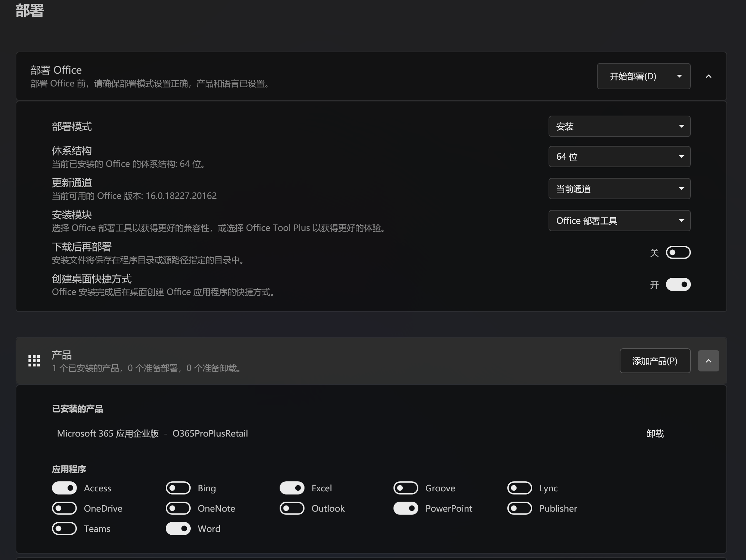This screenshot has height=560, width=746.
Task: Click the products grid icon
Action: pos(34,361)
